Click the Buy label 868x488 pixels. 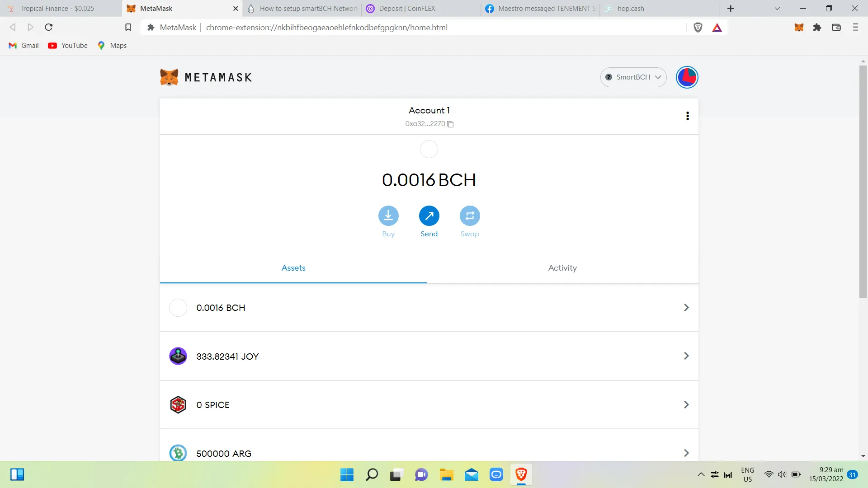click(x=388, y=234)
